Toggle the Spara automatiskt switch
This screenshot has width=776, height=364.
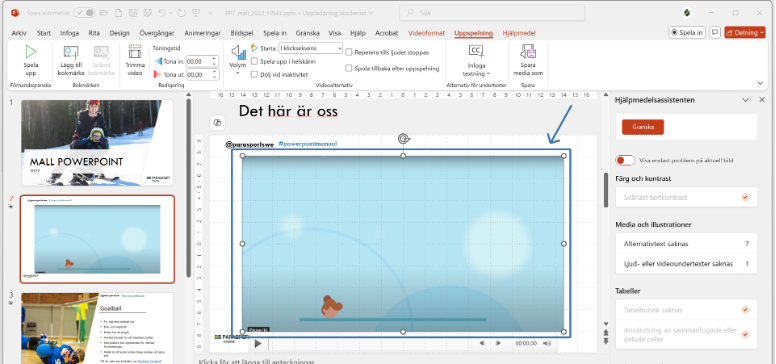(84, 13)
